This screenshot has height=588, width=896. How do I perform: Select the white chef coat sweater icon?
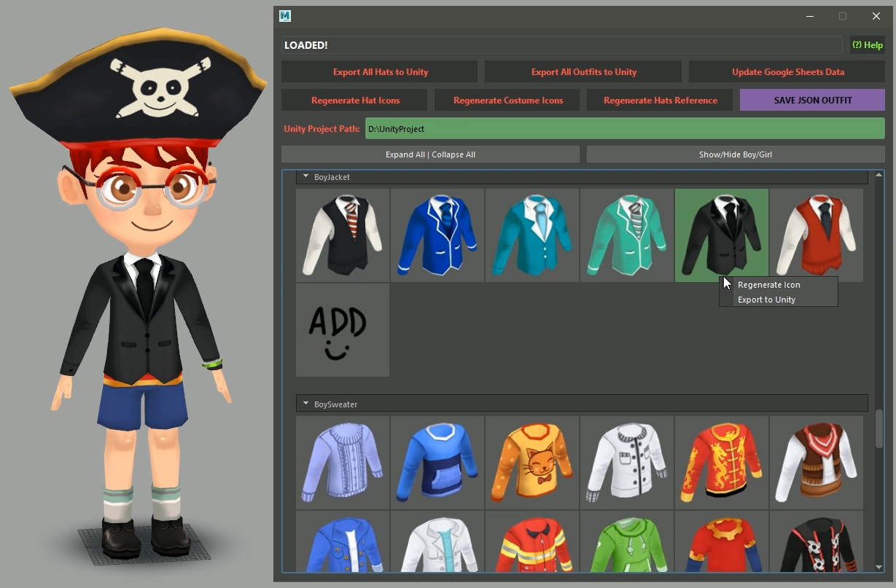627,463
